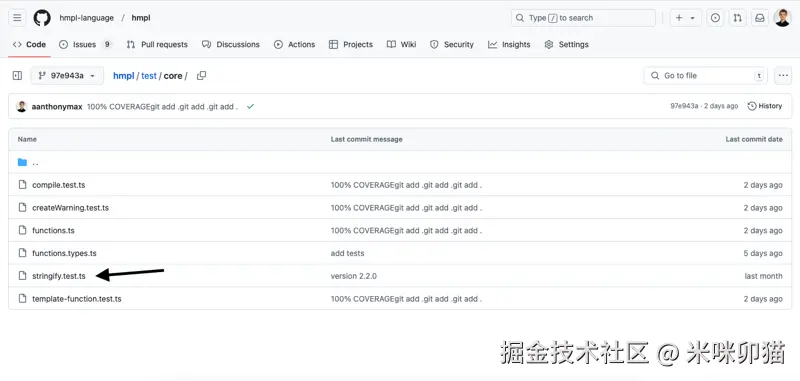The image size is (800, 381).
Task: Switch to the Code tab
Action: tap(30, 44)
